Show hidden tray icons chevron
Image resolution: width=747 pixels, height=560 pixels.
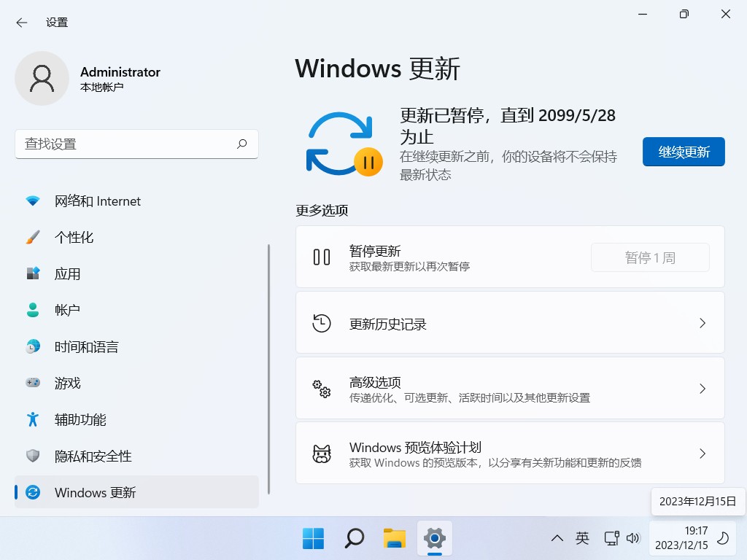click(x=557, y=539)
